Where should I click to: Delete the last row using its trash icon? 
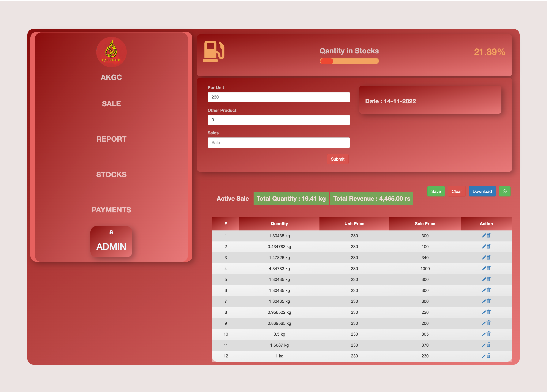click(x=489, y=356)
